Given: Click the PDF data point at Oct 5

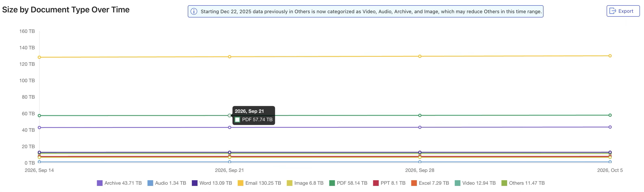Looking at the screenshot, I should (610, 115).
